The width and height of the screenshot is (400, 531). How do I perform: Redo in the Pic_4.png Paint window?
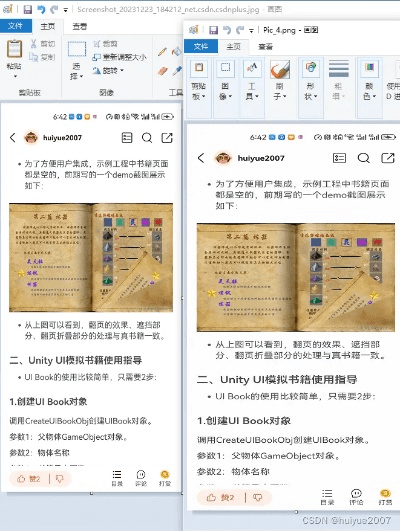pyautogui.click(x=240, y=30)
